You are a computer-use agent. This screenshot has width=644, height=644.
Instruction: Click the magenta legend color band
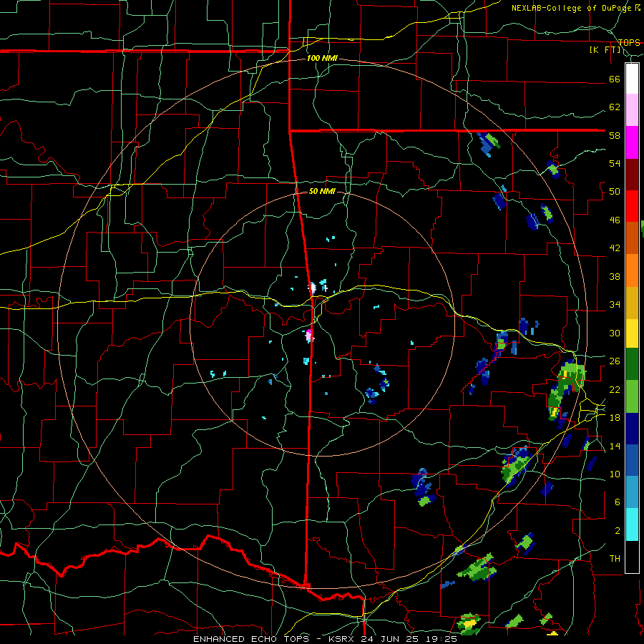(x=632, y=142)
